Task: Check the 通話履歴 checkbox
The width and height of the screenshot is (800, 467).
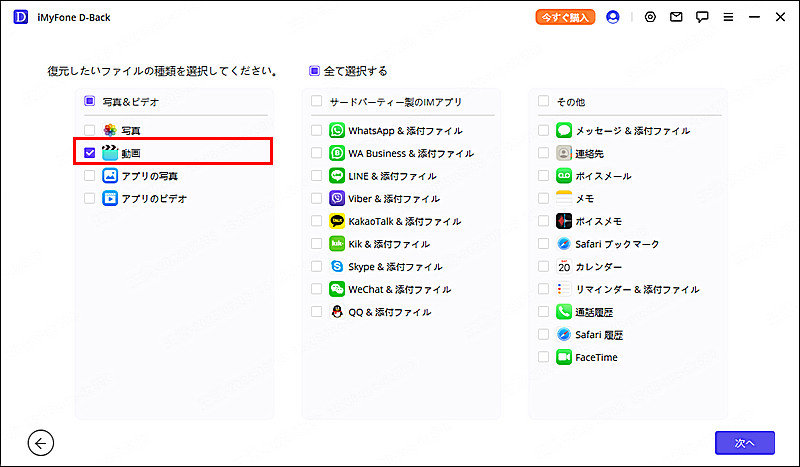Action: pyautogui.click(x=543, y=311)
